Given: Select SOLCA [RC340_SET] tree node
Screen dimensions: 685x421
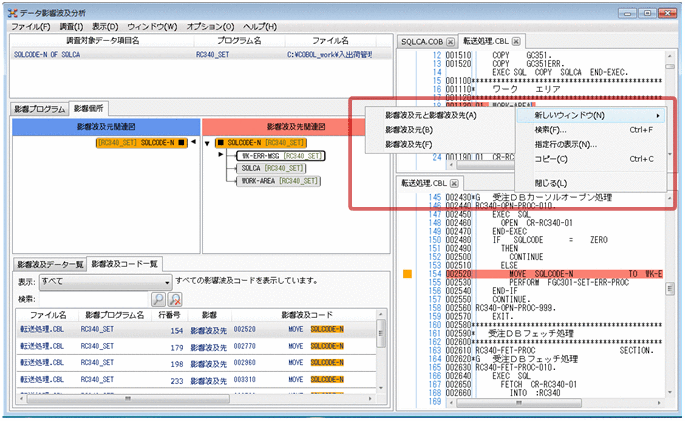Looking at the screenshot, I should tap(271, 168).
